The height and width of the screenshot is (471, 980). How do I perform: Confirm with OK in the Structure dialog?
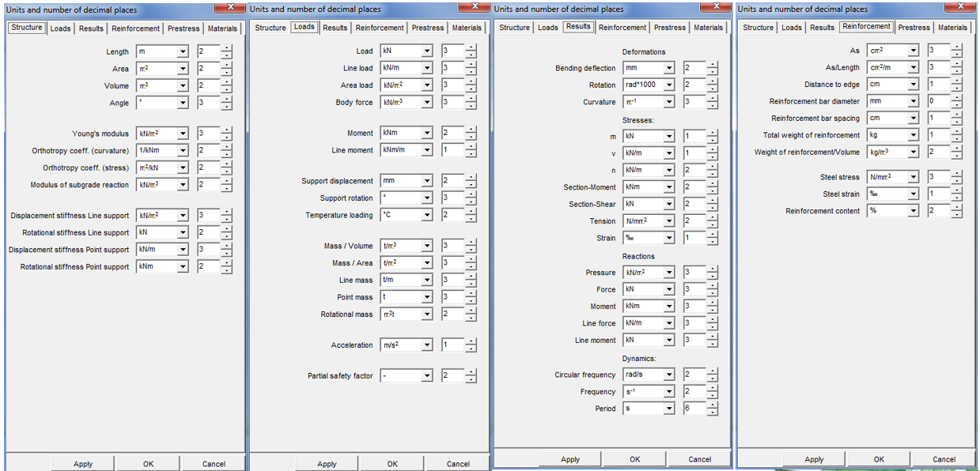point(148,464)
